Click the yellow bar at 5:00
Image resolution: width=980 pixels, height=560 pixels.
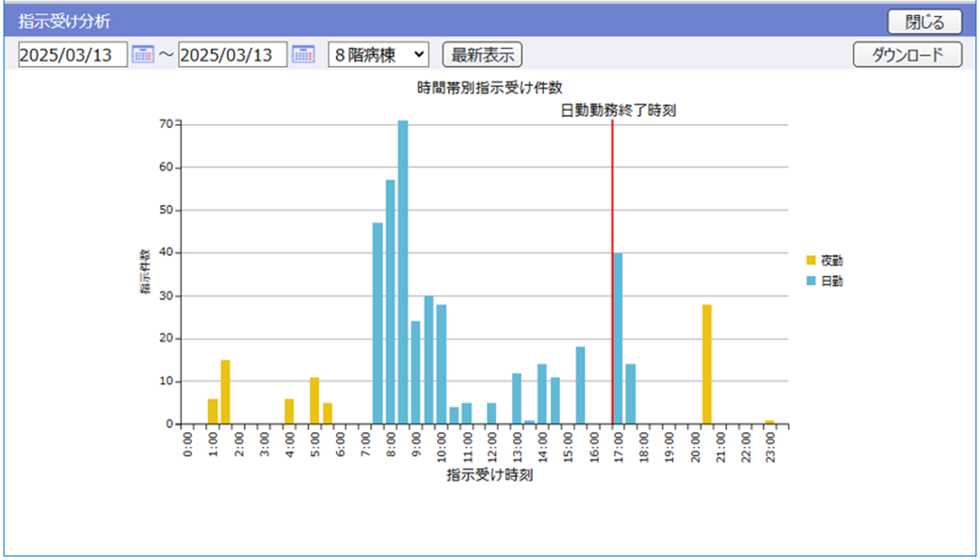(314, 401)
